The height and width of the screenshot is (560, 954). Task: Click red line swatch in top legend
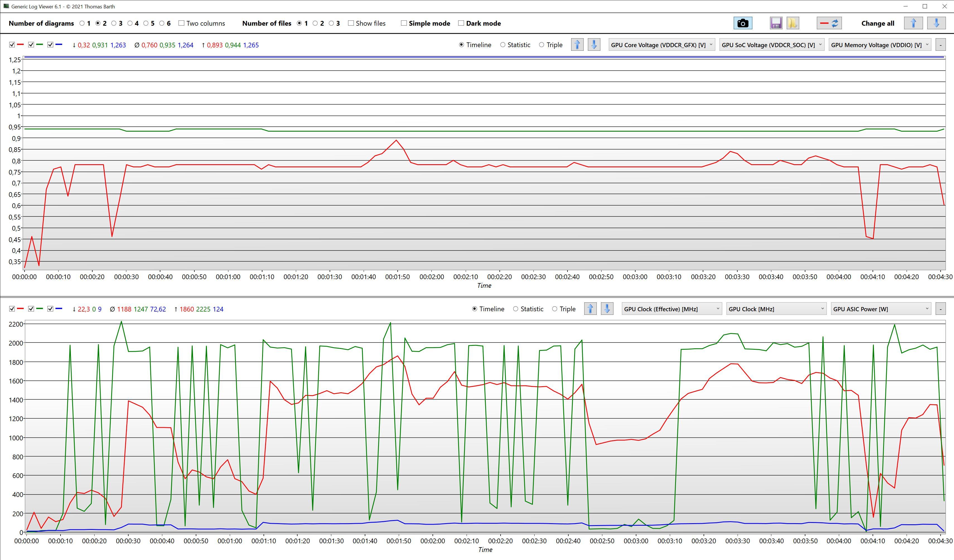(20, 45)
